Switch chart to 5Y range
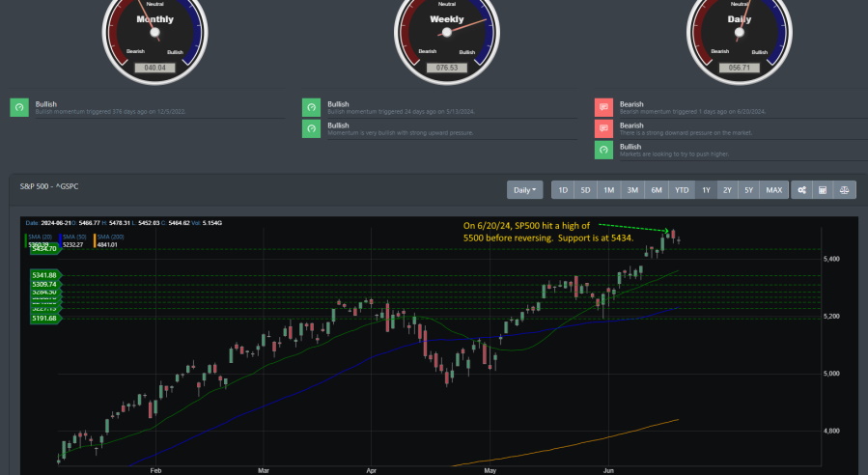 pos(748,190)
